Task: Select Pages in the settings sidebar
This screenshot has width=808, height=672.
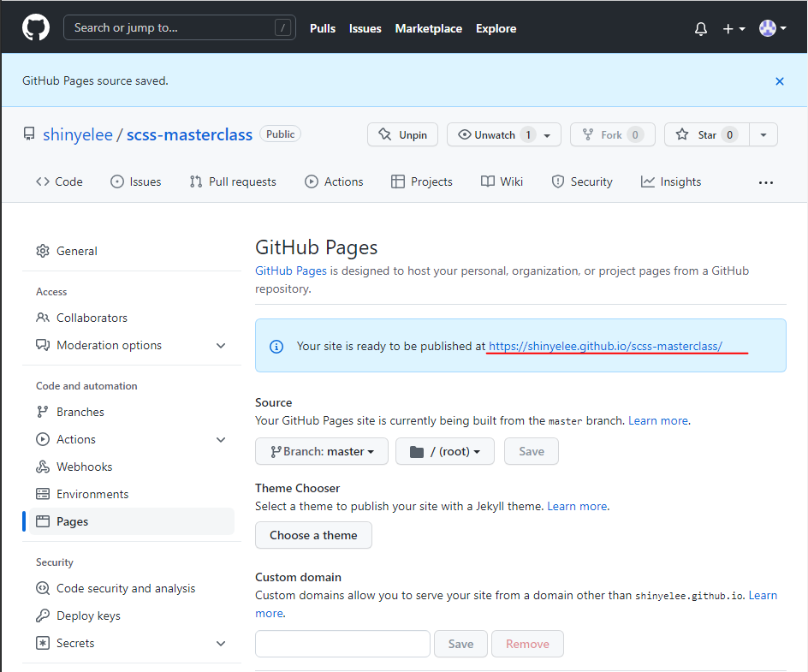Action: tap(132, 521)
